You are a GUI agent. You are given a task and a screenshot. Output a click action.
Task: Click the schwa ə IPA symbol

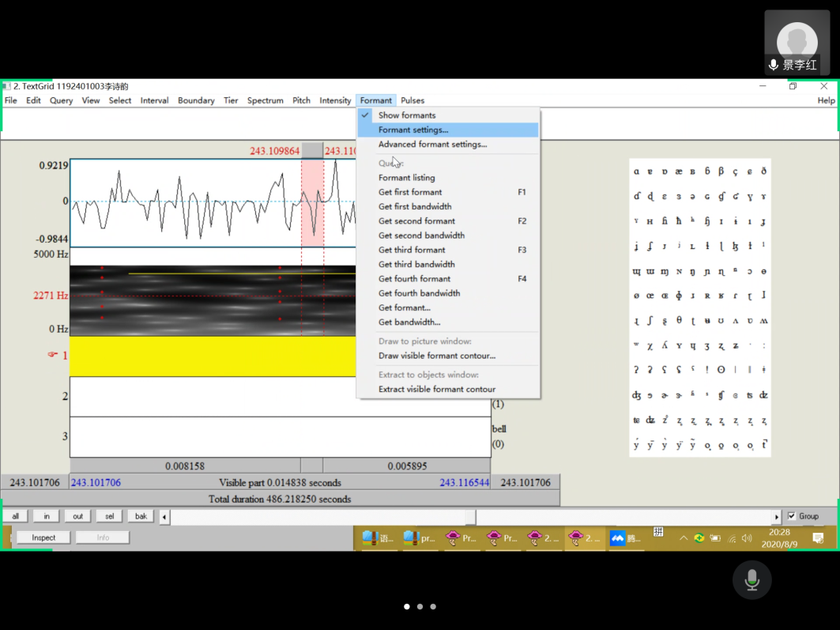click(692, 197)
